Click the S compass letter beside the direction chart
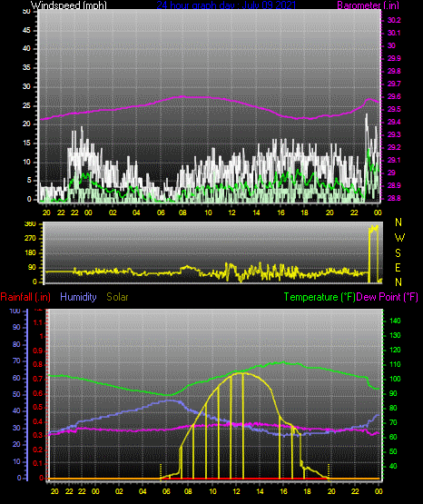 [x=398, y=253]
